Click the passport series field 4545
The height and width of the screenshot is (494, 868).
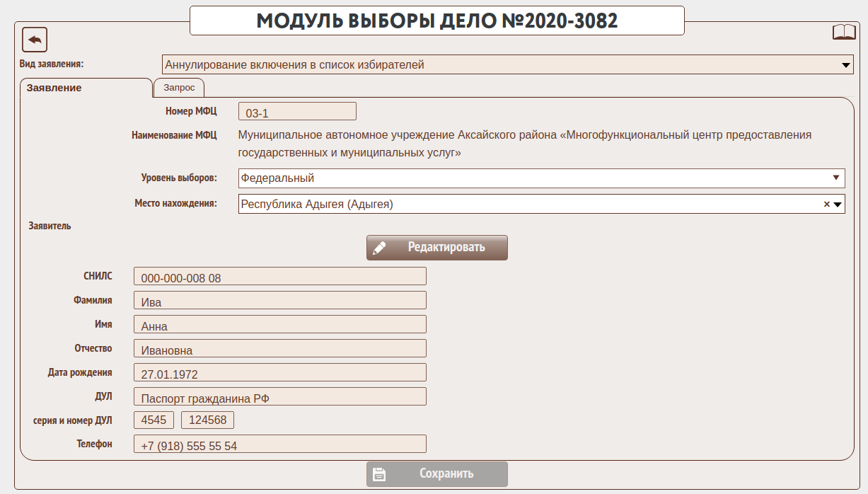[154, 420]
